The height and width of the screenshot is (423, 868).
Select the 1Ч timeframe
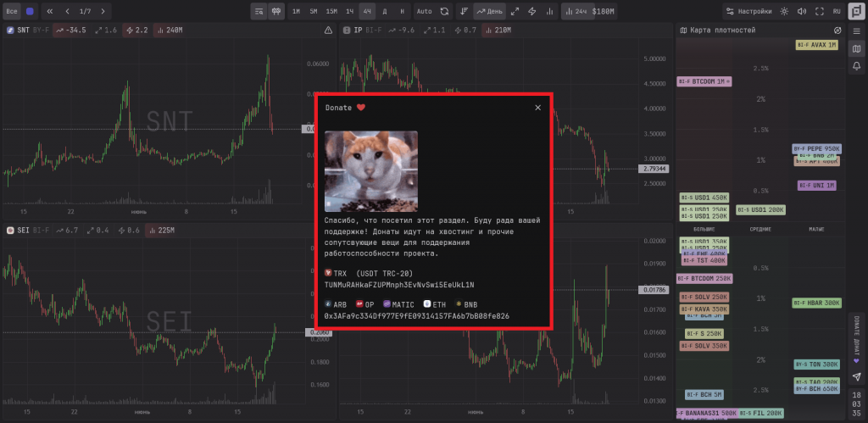350,11
